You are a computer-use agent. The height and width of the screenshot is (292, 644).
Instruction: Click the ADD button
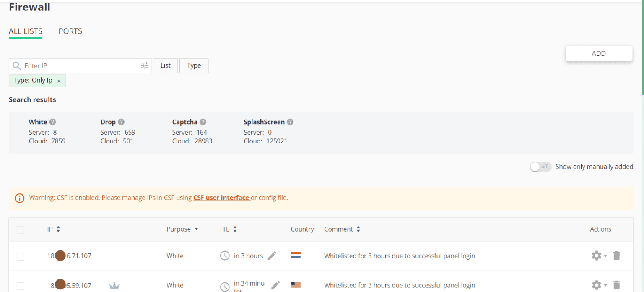599,53
